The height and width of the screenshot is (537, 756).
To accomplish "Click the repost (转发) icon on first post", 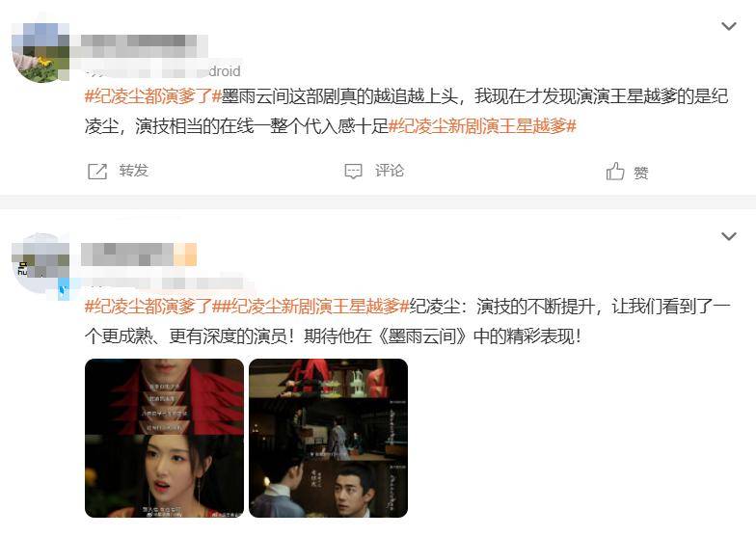I will (96, 172).
